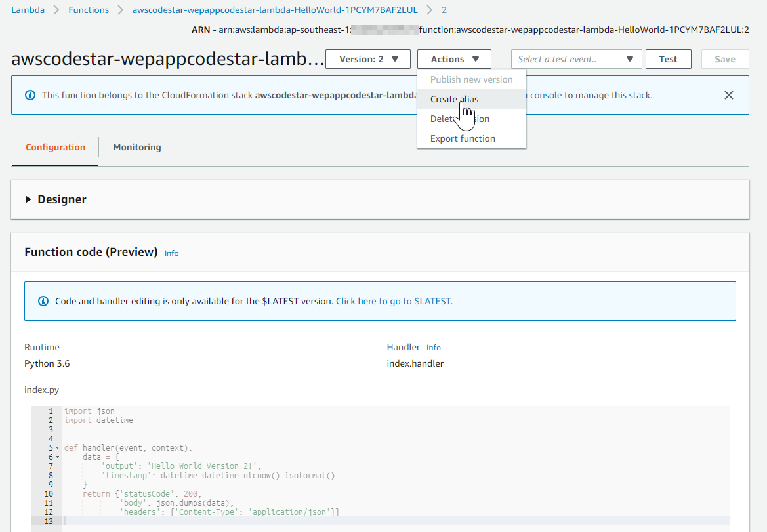767x532 pixels.
Task: Click here to go to $LATEST link
Action: tap(394, 301)
